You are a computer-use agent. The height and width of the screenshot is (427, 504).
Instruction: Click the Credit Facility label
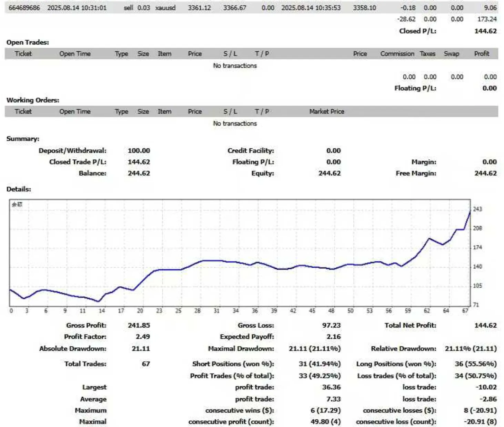[251, 151]
